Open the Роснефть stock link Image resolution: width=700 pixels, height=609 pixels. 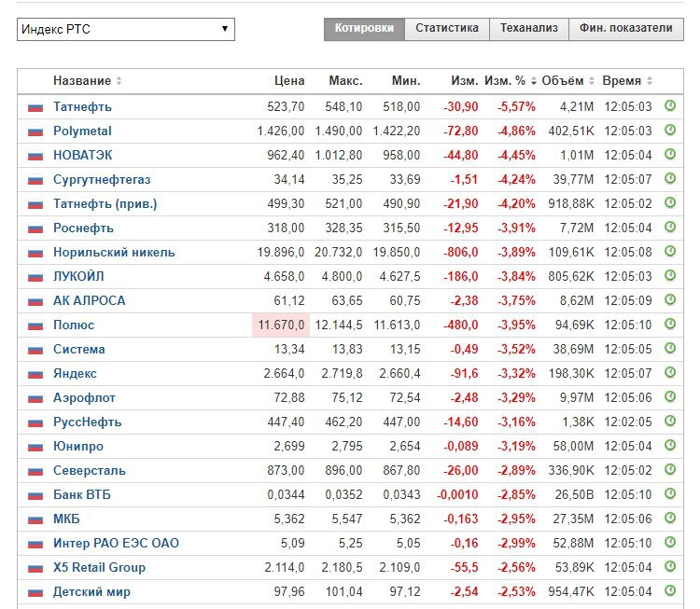(x=83, y=228)
